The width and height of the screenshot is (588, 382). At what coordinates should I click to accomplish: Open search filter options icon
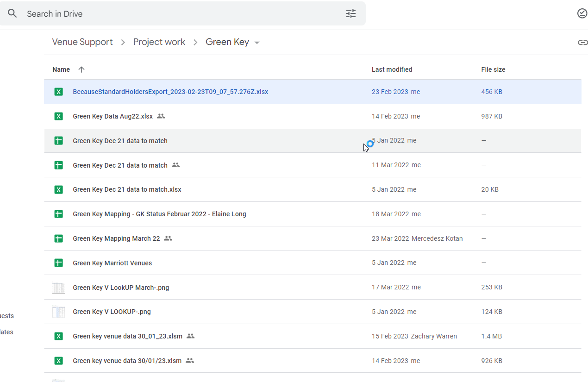(351, 14)
